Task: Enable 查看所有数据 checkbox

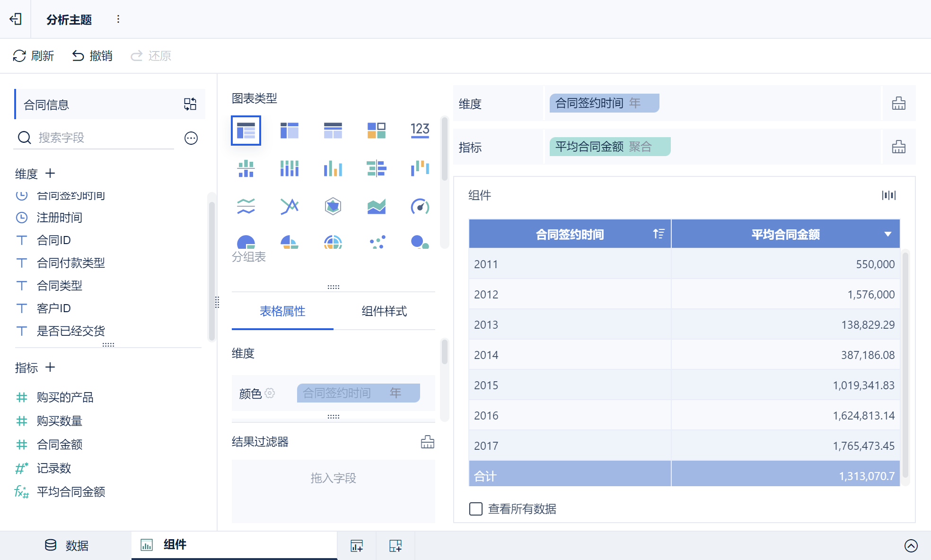Action: click(x=475, y=509)
